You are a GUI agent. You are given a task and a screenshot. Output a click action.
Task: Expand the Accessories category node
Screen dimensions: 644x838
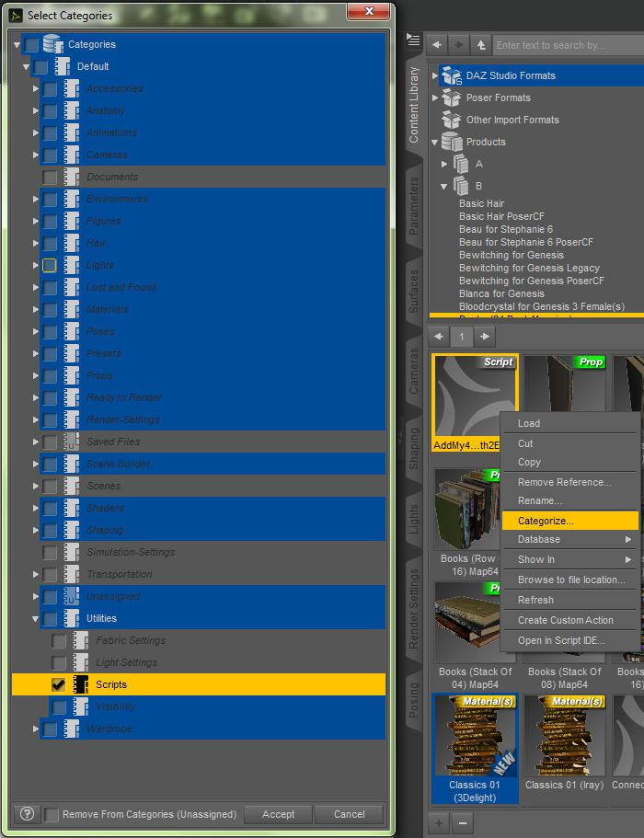[35, 88]
